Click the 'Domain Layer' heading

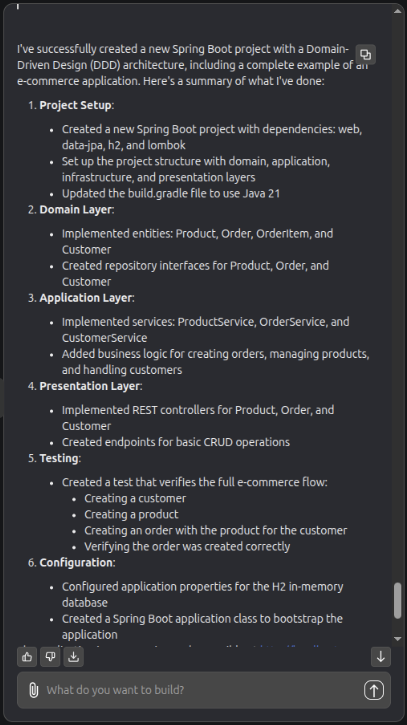[x=76, y=209]
